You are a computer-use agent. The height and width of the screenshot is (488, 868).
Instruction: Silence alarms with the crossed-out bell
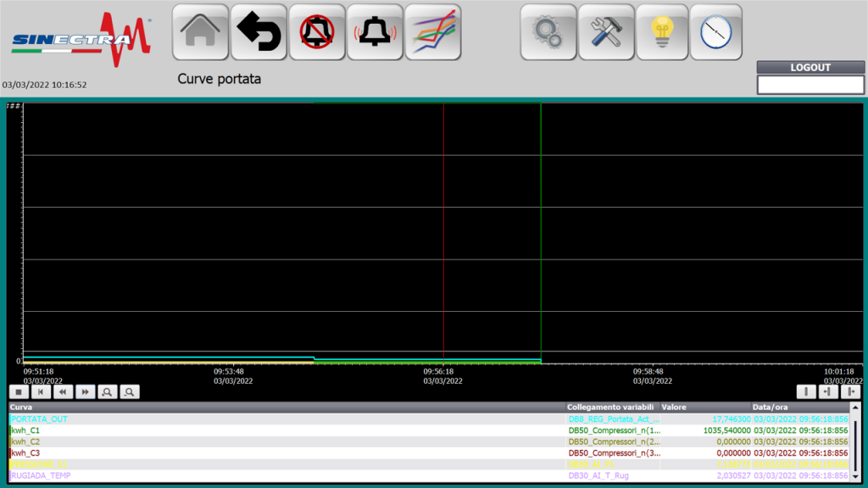pos(317,32)
